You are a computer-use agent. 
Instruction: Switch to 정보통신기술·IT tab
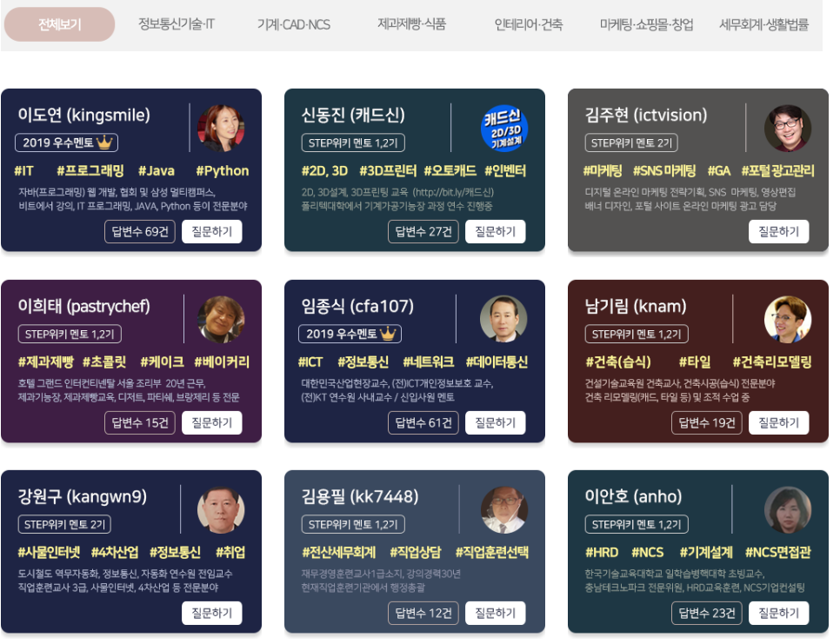tap(177, 24)
